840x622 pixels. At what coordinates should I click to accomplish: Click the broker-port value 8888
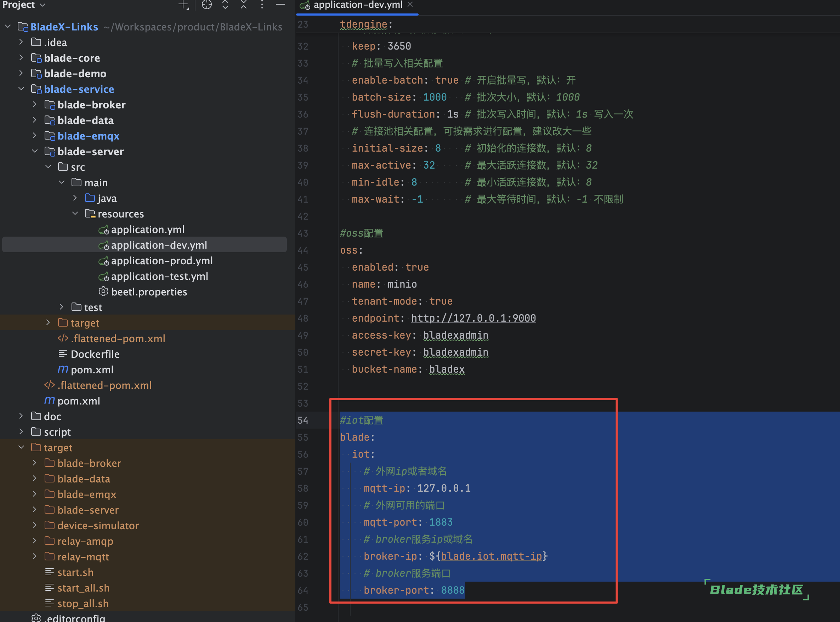pyautogui.click(x=453, y=590)
